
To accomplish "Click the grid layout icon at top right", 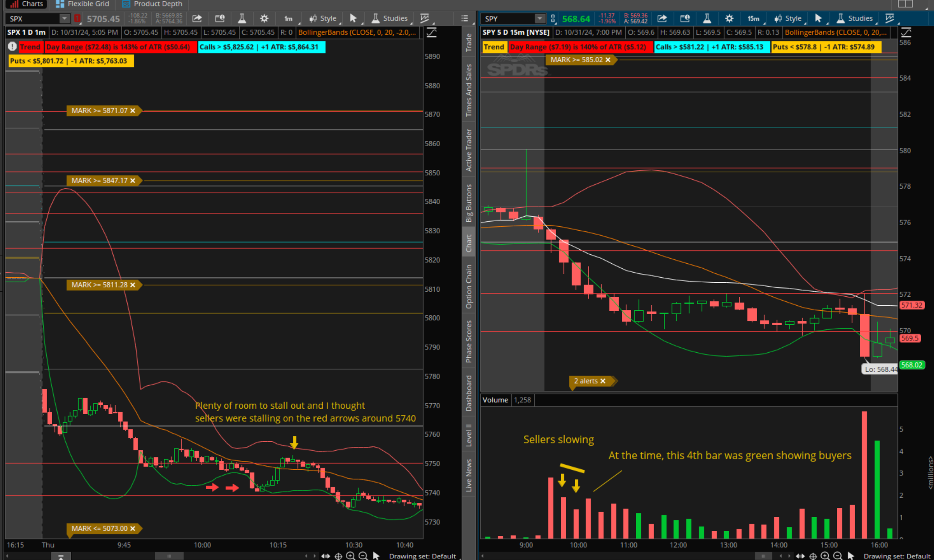I will (905, 4).
